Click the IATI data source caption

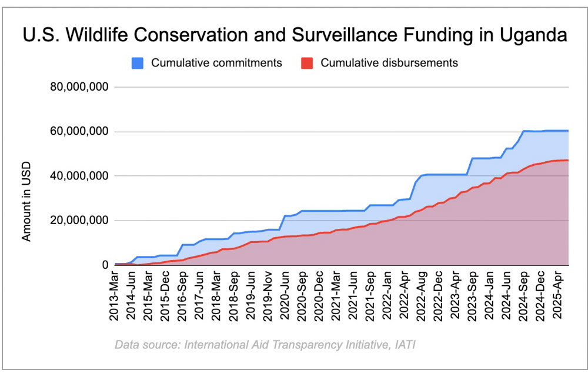point(265,345)
